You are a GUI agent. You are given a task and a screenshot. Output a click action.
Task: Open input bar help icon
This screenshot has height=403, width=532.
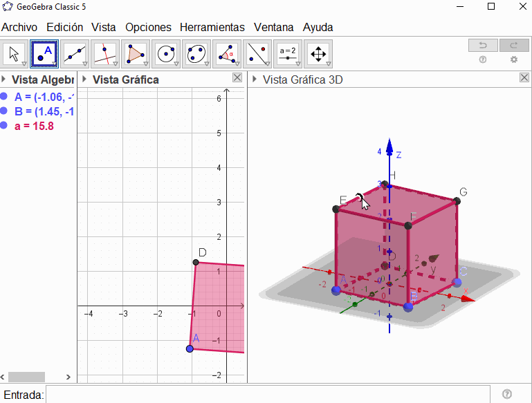click(x=507, y=394)
